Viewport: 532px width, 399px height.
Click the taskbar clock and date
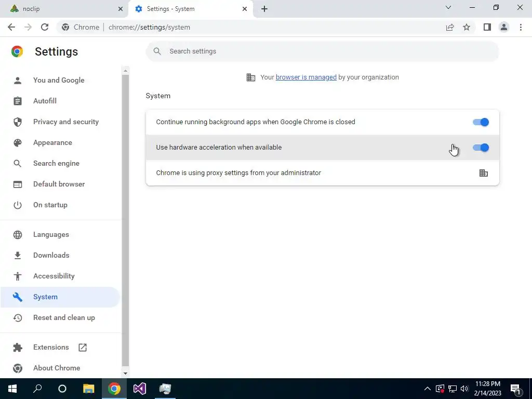click(487, 389)
